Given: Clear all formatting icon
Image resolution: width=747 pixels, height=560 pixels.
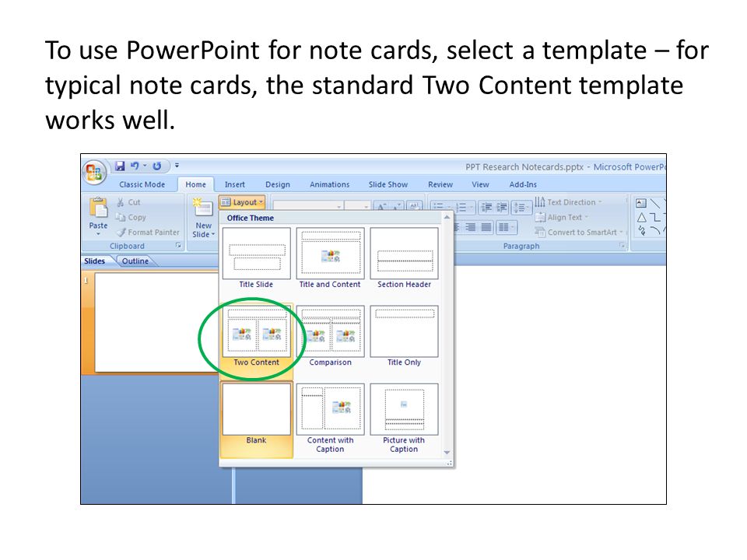Looking at the screenshot, I should 414,205.
